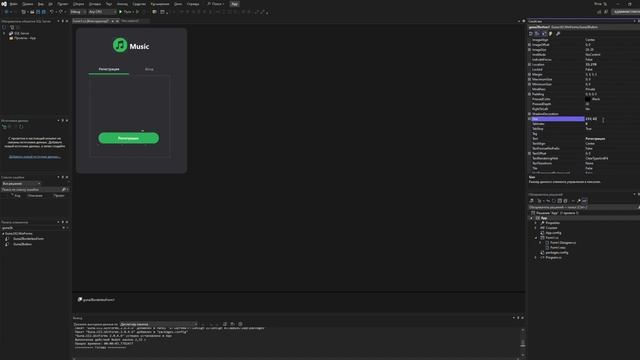Select guna2BorderlessForm1 component in tray

(x=96, y=299)
